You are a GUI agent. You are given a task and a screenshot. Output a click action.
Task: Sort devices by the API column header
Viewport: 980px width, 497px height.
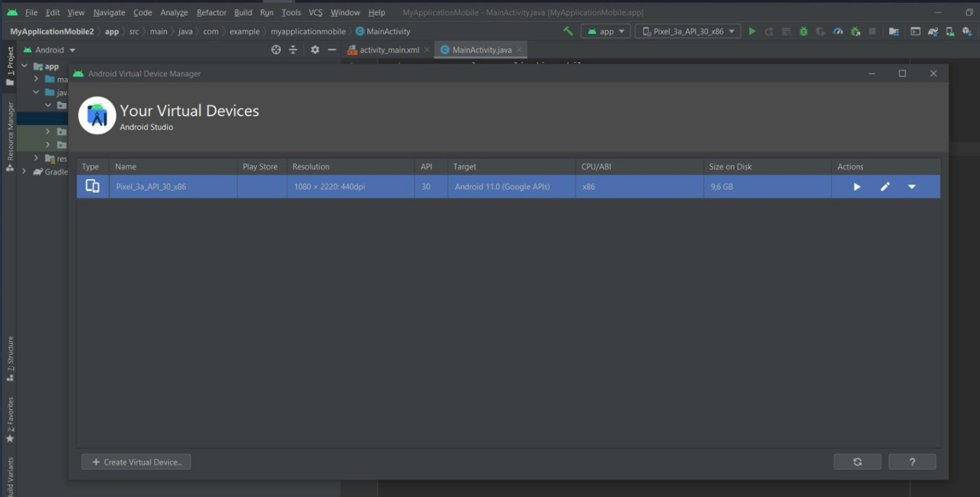pos(431,167)
